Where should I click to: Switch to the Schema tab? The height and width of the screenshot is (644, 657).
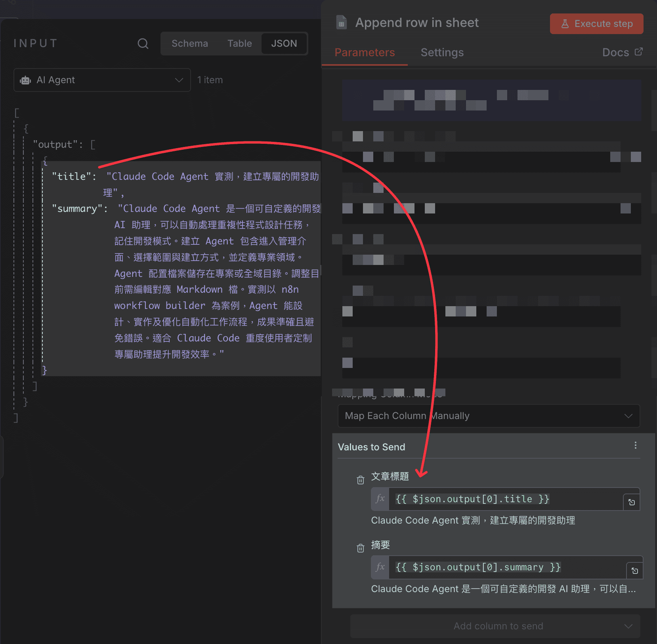pos(190,44)
